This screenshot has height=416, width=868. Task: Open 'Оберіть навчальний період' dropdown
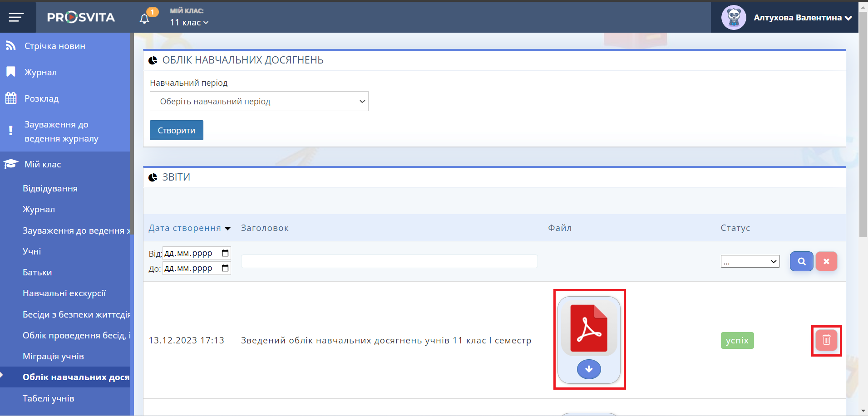(x=259, y=101)
